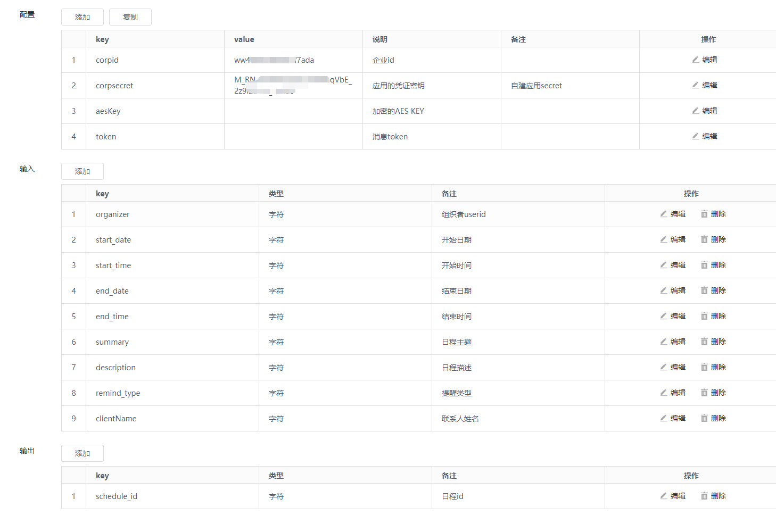The image size is (776, 532).
Task: Click the trash delete icon for remind_type
Action: point(704,393)
